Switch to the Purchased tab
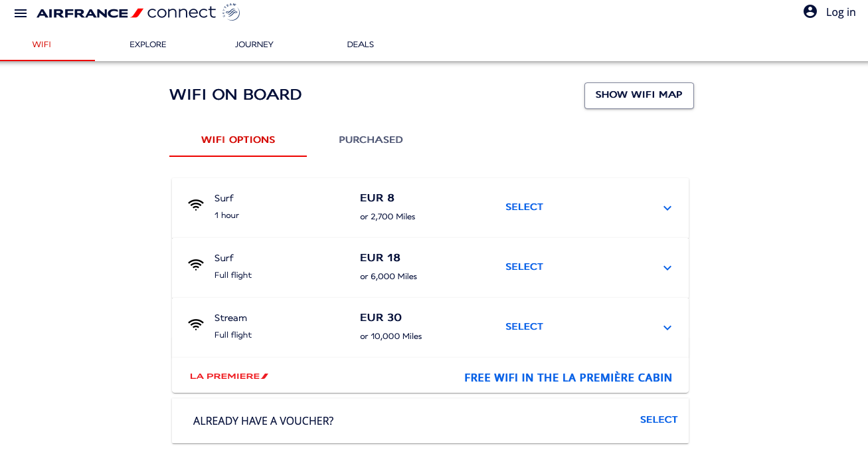 pos(371,140)
